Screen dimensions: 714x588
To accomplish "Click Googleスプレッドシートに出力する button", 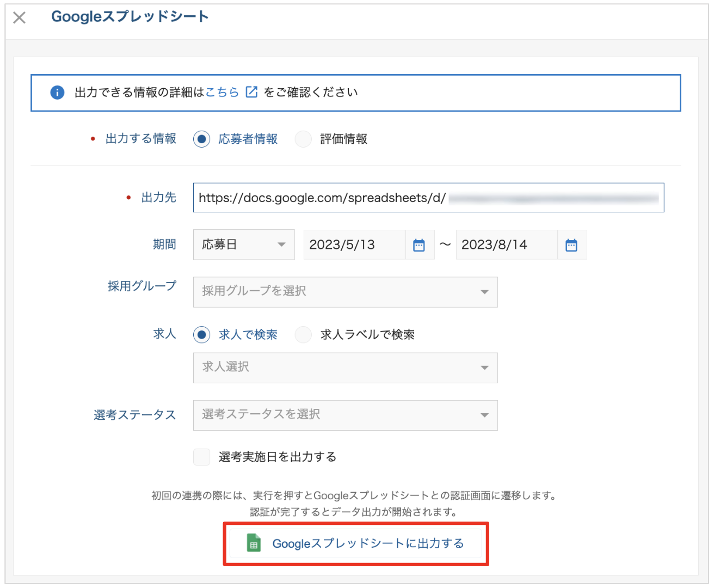I will point(356,543).
